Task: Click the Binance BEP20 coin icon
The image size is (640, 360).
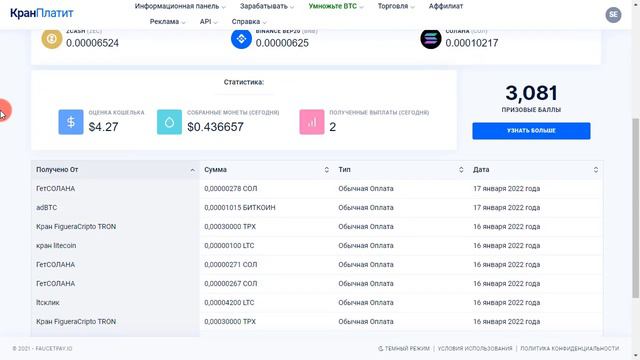Action: click(x=241, y=38)
